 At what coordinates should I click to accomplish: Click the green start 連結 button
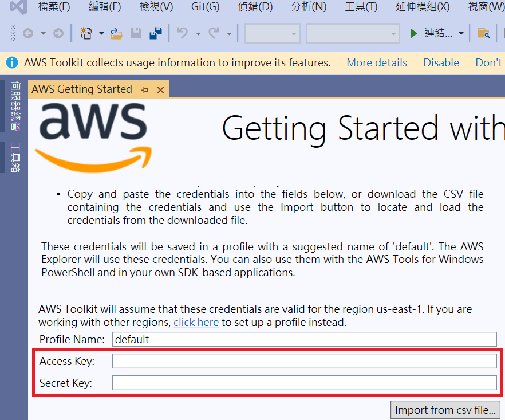431,33
